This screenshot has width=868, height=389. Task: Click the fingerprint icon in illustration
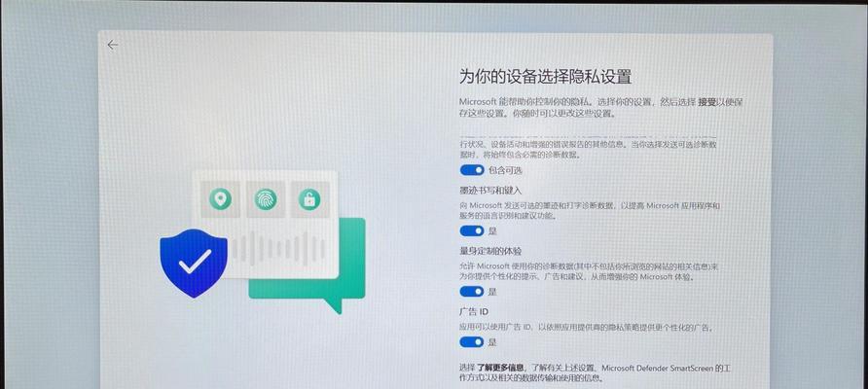coord(266,199)
